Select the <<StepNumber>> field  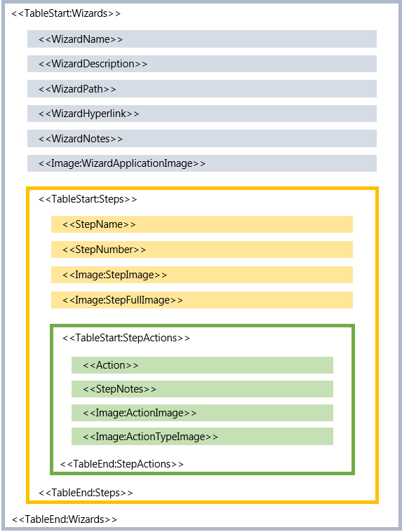(202, 250)
